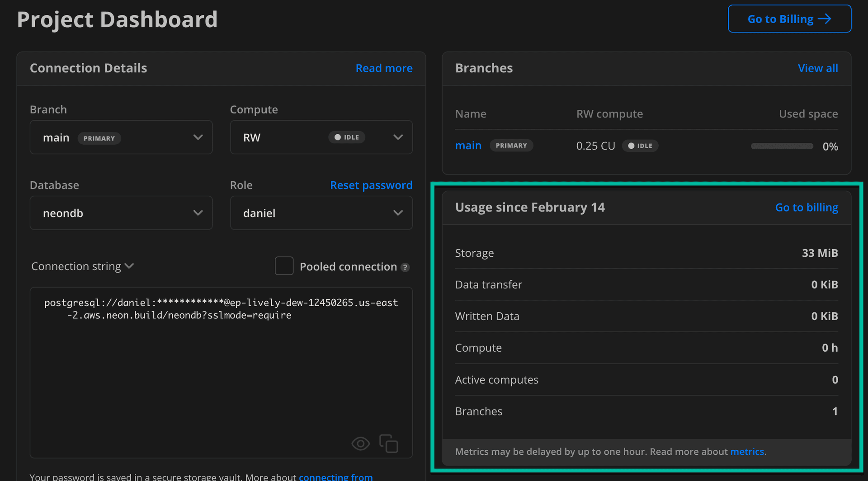Viewport: 868px width, 481px height.
Task: Collapse the Connection string section
Action: [130, 266]
